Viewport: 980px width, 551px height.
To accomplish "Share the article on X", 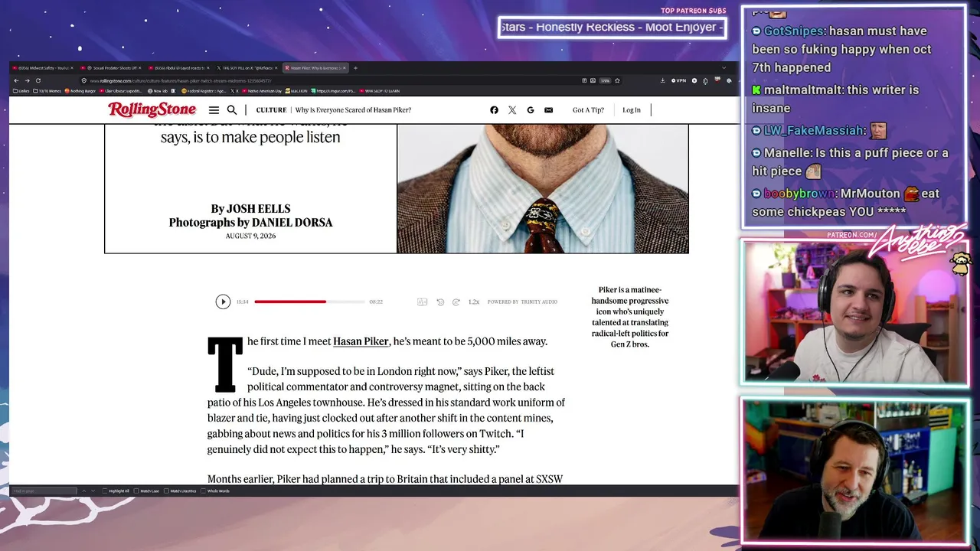I will coord(512,110).
